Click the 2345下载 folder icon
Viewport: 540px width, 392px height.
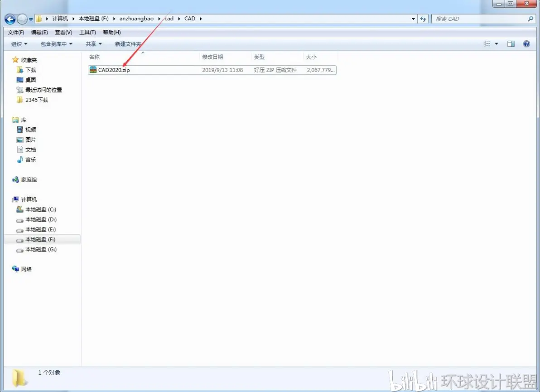tap(20, 100)
